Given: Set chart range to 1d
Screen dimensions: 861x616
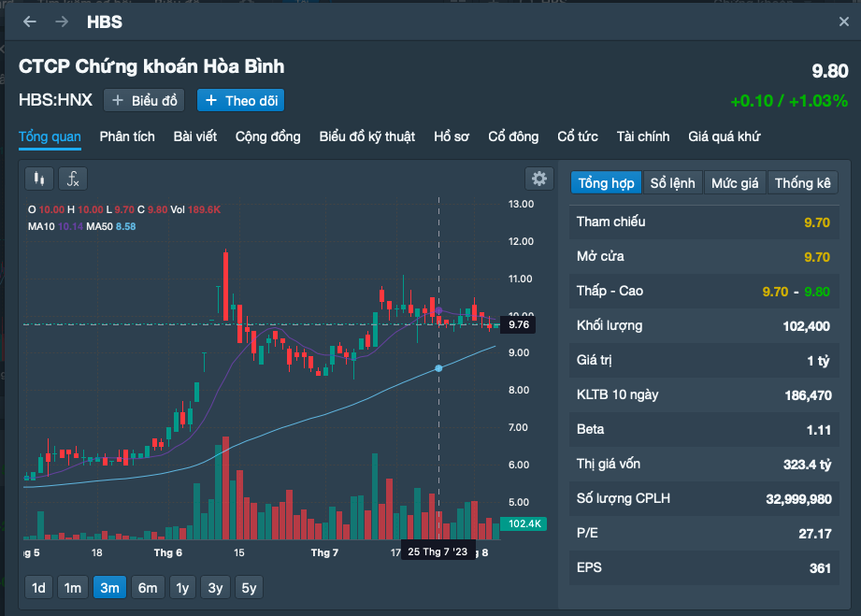Looking at the screenshot, I should (38, 588).
